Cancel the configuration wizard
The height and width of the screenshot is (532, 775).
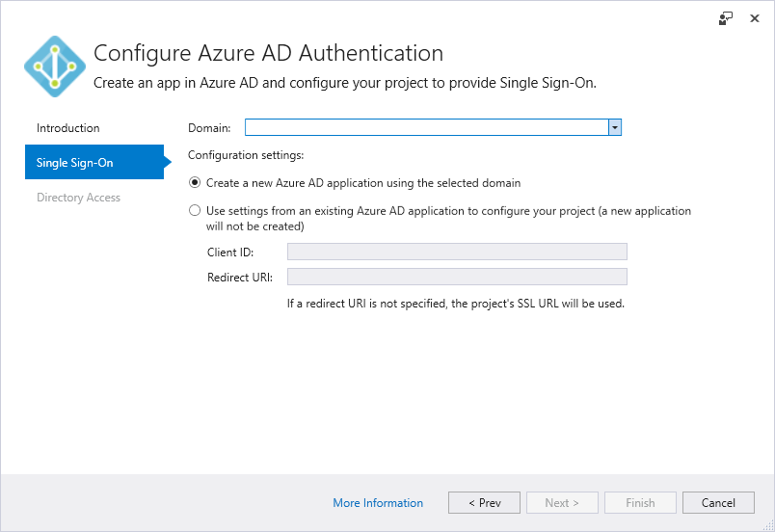tap(718, 503)
